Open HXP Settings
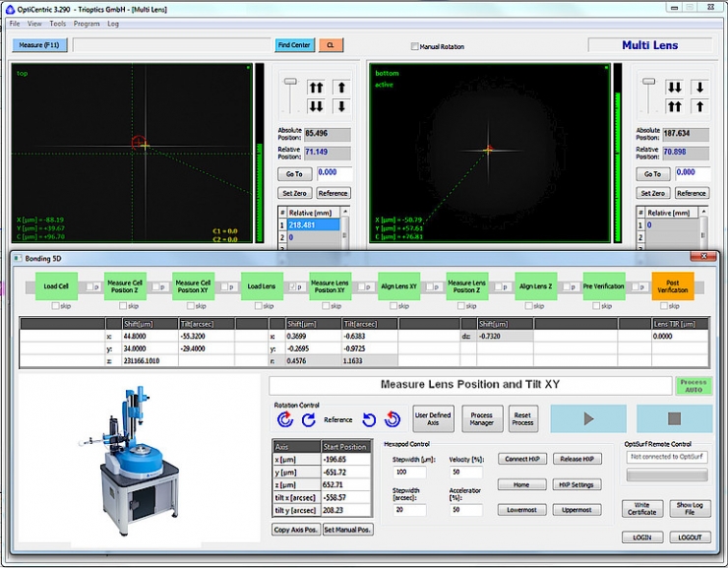 coord(577,484)
